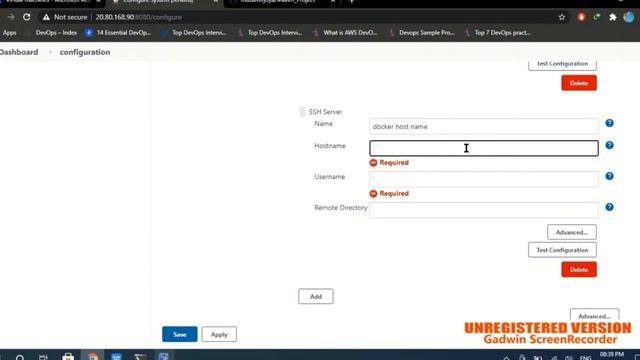Go to the Dashboard breadcrumb

pos(19,52)
